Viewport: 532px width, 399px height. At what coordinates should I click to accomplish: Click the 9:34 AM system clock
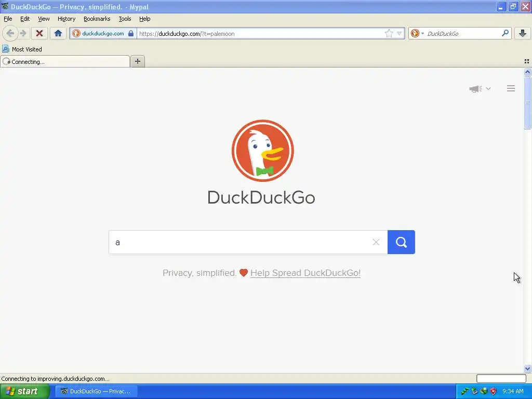[x=513, y=391]
